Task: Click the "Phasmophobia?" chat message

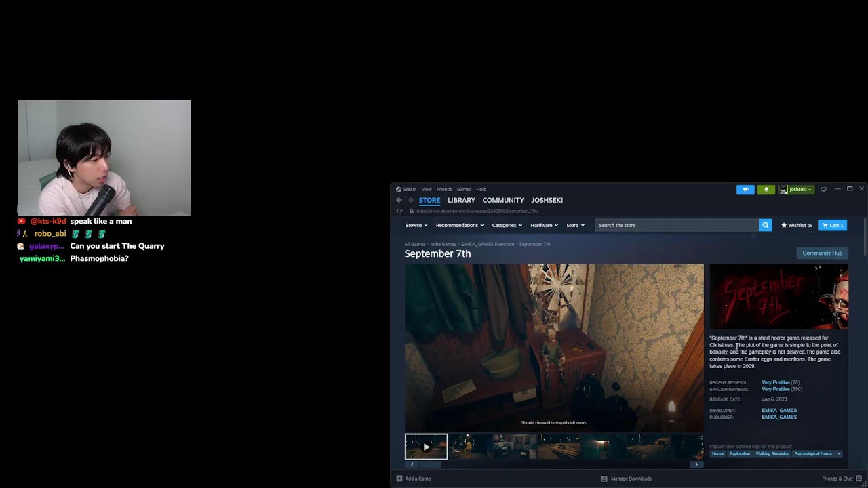Action: (99, 258)
